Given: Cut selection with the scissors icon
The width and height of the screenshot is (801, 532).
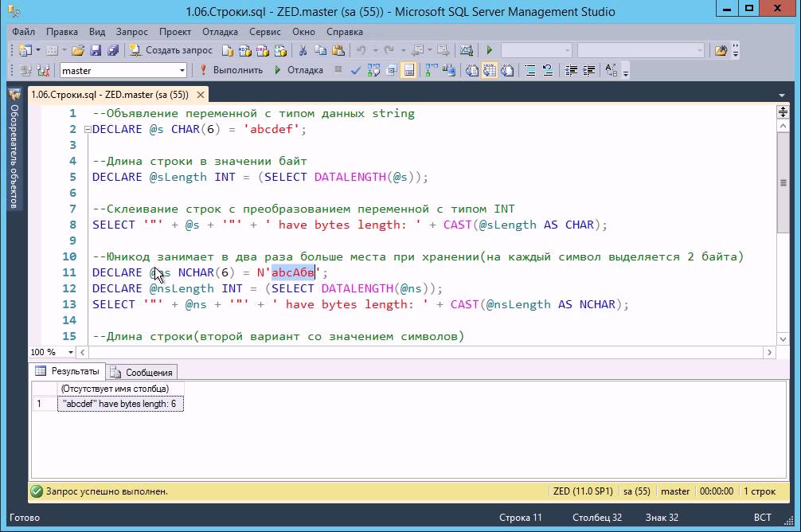Looking at the screenshot, I should point(303,50).
